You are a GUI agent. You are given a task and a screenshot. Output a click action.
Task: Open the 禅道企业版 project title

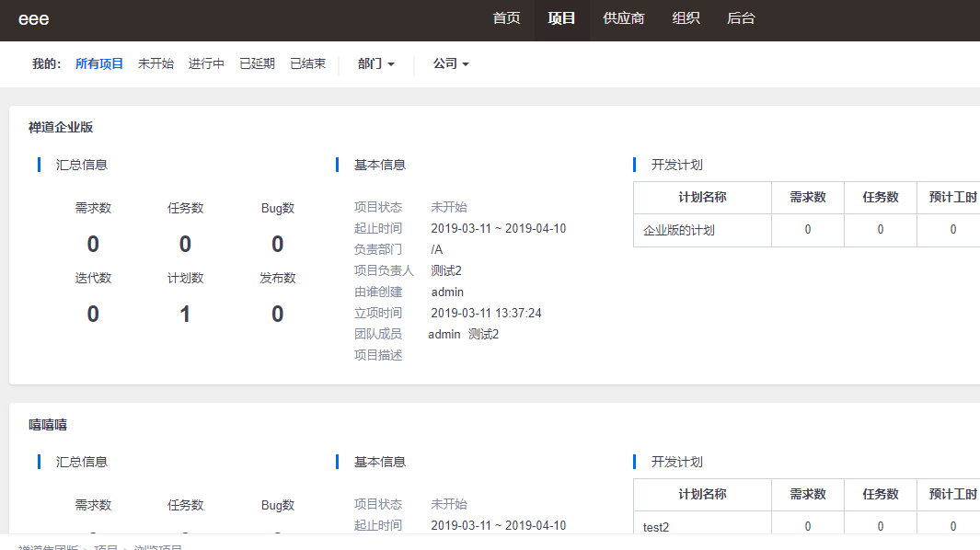click(x=61, y=128)
